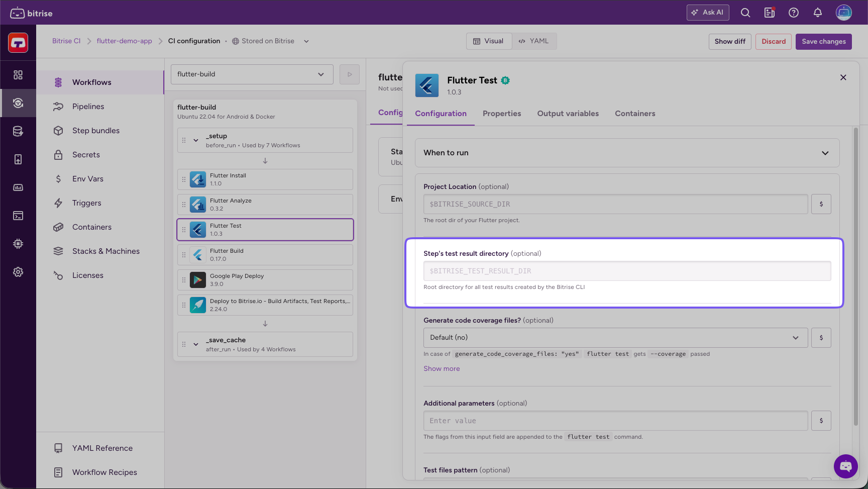
Task: Open the chip icon in left rail
Action: 18,244
